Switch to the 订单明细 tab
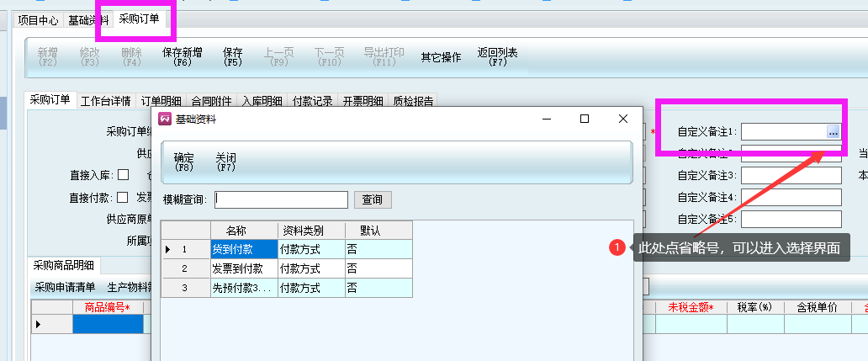868x361 pixels. coord(162,102)
